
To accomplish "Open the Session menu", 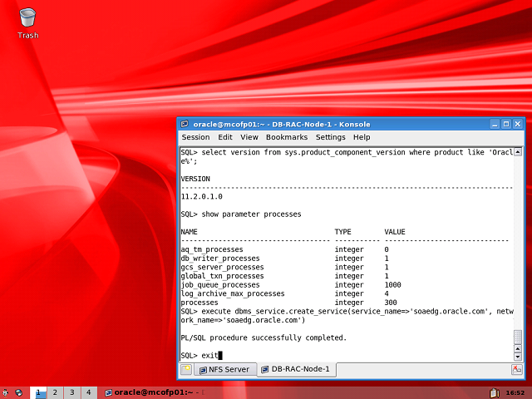I will (196, 137).
